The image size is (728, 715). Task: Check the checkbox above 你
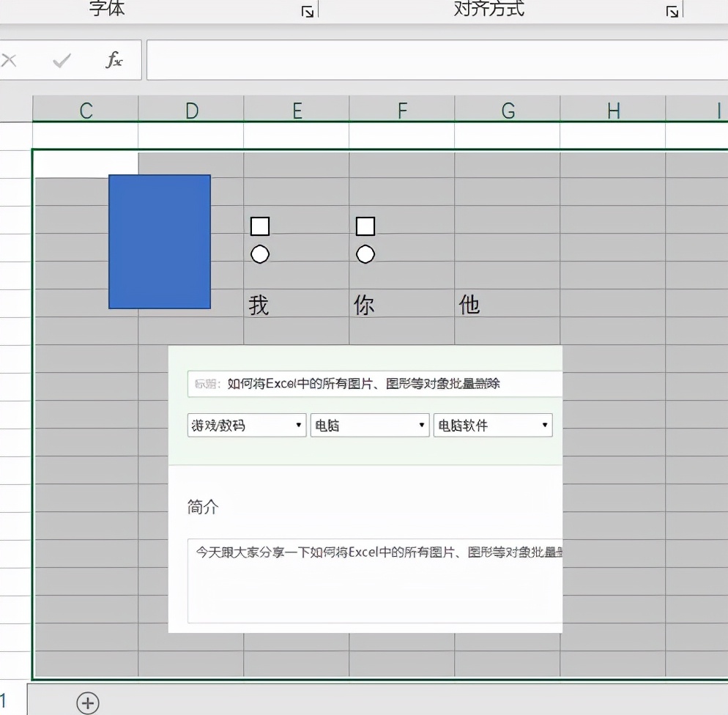tap(365, 226)
